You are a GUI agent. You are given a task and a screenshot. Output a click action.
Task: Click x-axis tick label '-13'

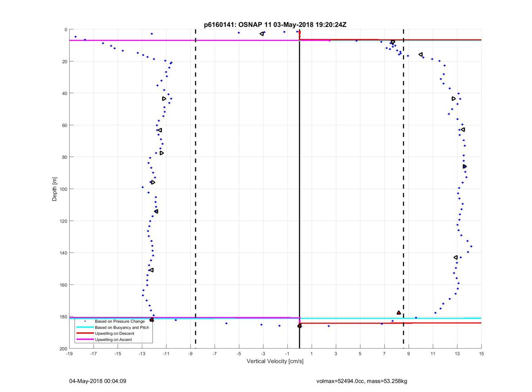coord(142,353)
